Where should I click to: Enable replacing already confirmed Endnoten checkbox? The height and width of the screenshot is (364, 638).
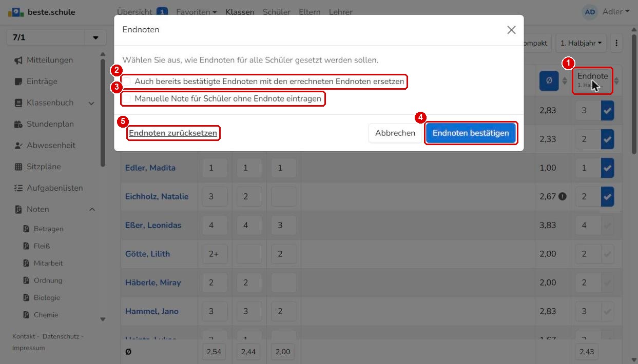click(126, 82)
